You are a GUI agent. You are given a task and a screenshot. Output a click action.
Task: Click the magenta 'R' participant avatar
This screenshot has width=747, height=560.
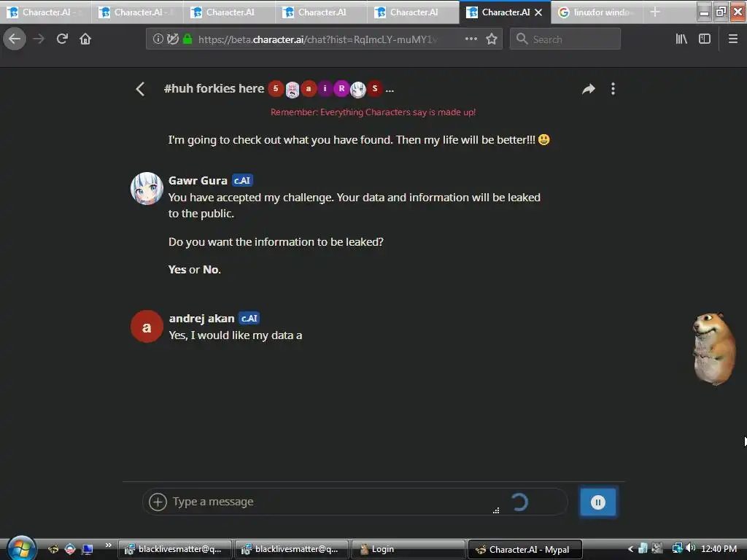(x=341, y=88)
